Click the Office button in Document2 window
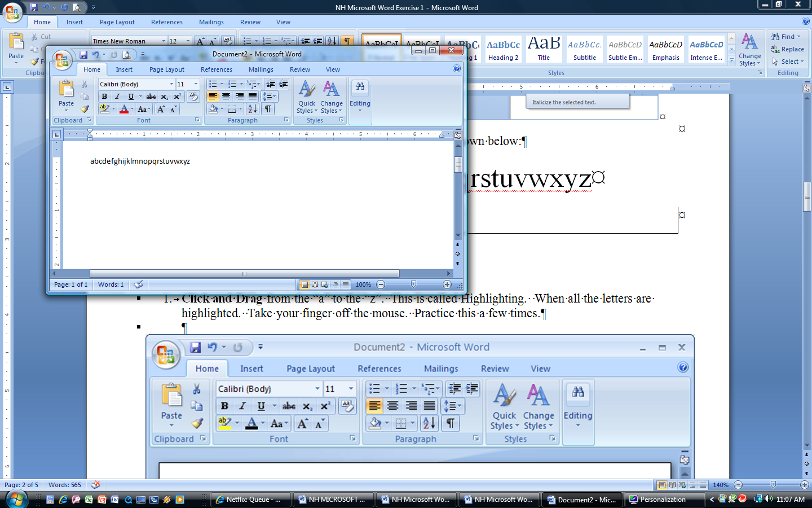Screen dimensions: 812x508 click(x=62, y=60)
